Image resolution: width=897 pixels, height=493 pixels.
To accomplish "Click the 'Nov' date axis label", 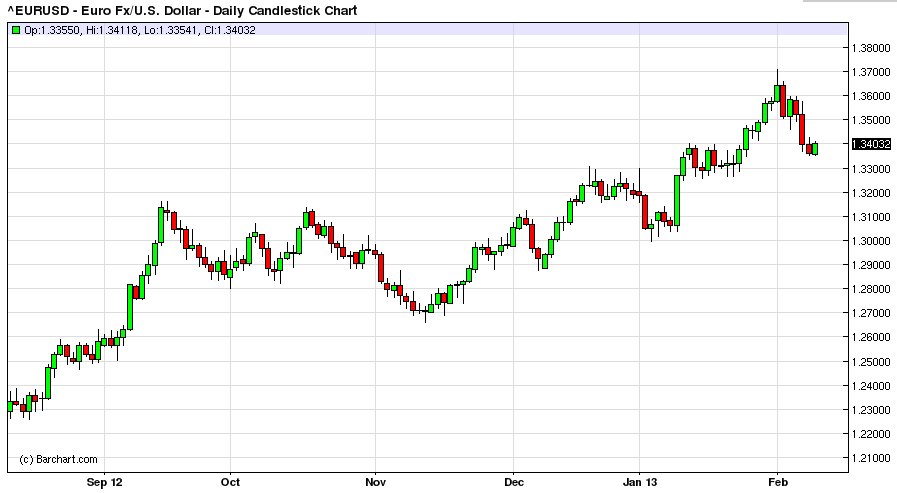I will point(375,482).
